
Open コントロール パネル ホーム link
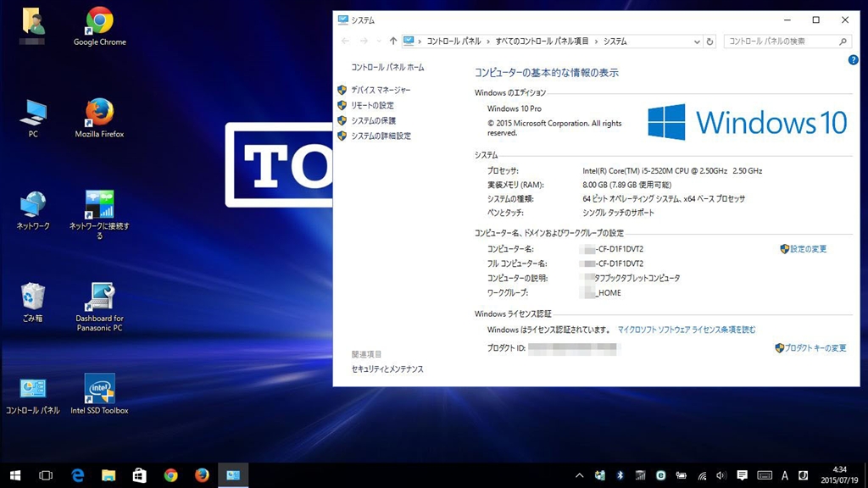(x=387, y=68)
